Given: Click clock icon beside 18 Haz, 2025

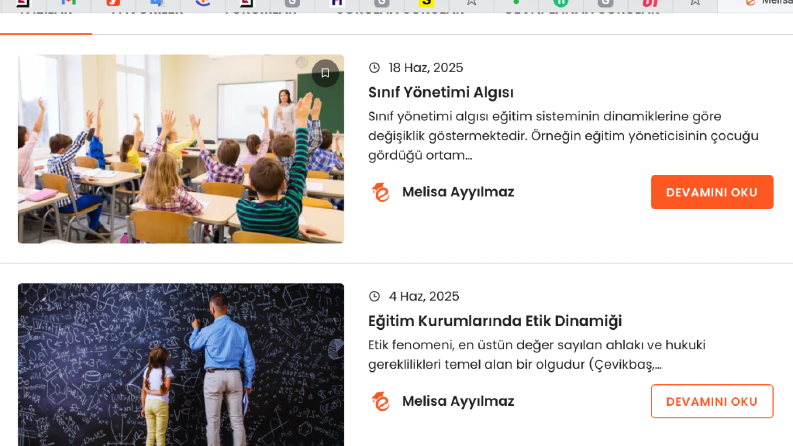Looking at the screenshot, I should [x=374, y=68].
